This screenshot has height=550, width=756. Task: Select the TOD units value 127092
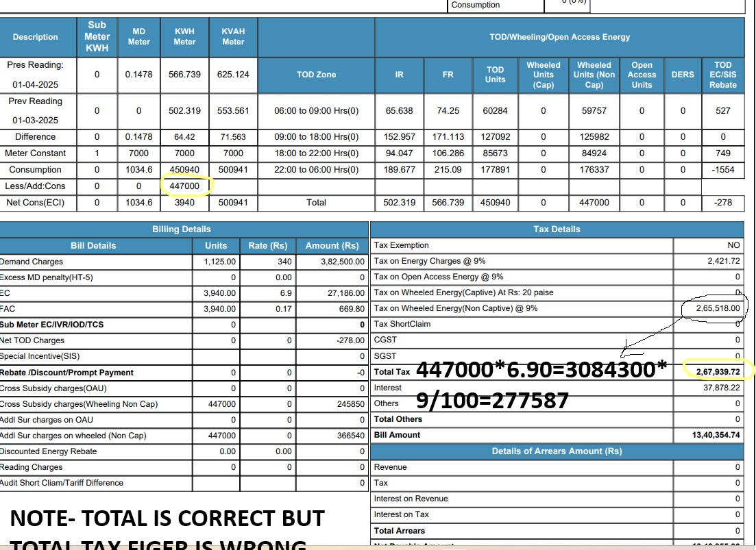pyautogui.click(x=495, y=137)
